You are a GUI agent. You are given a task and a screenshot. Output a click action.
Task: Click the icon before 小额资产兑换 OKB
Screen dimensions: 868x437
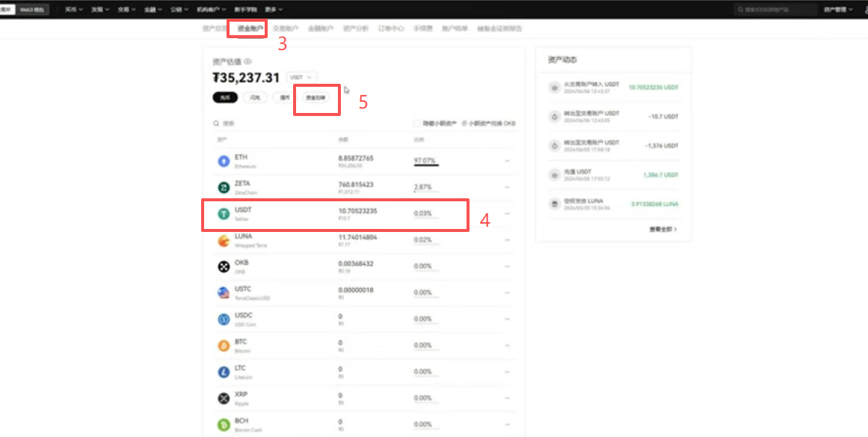(464, 123)
